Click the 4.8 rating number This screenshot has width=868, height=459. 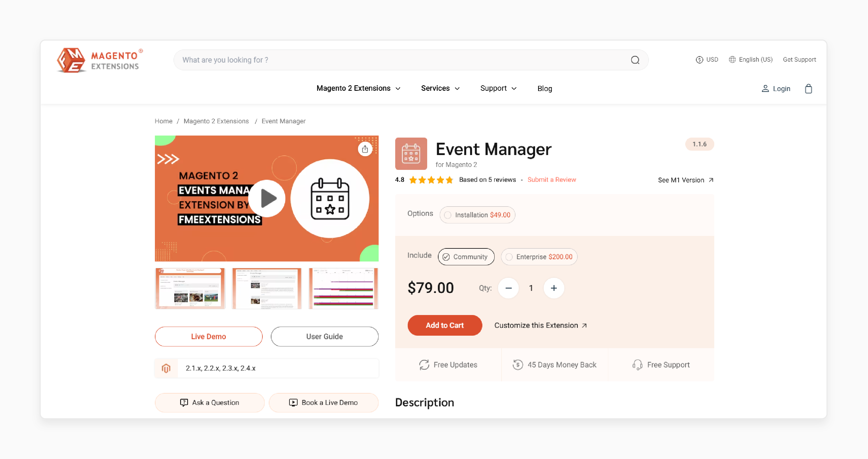tap(400, 180)
